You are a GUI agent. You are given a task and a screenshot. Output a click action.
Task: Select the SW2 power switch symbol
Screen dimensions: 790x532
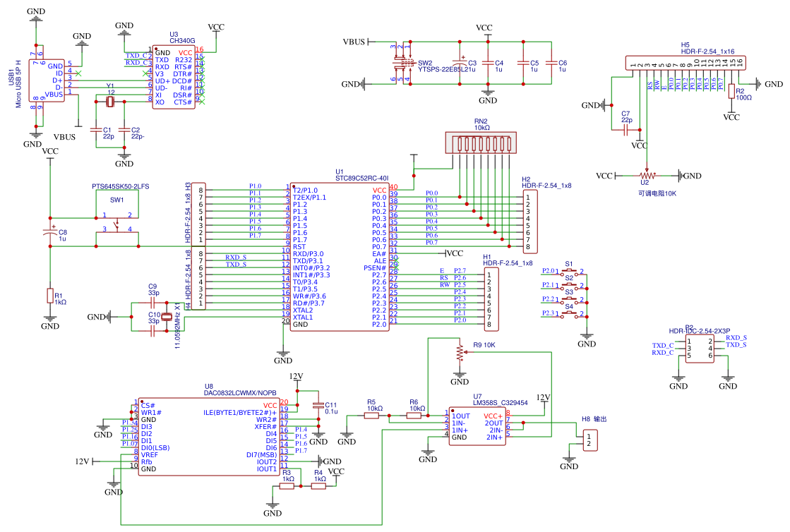[404, 64]
